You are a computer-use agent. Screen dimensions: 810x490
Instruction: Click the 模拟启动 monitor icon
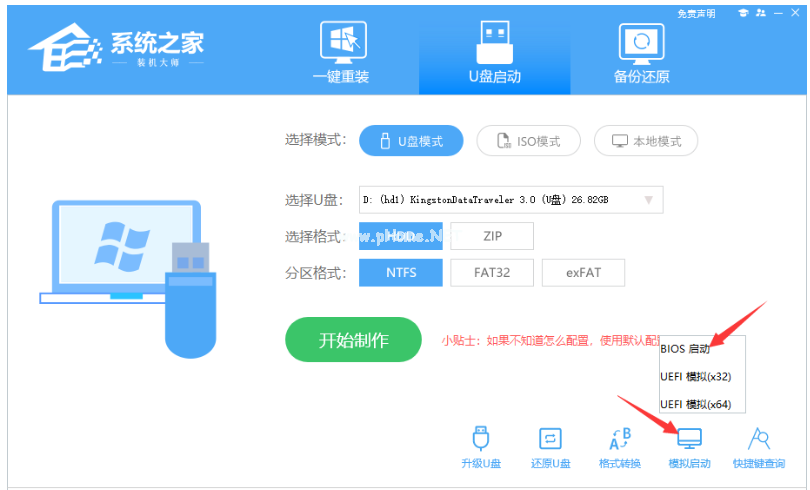point(689,440)
